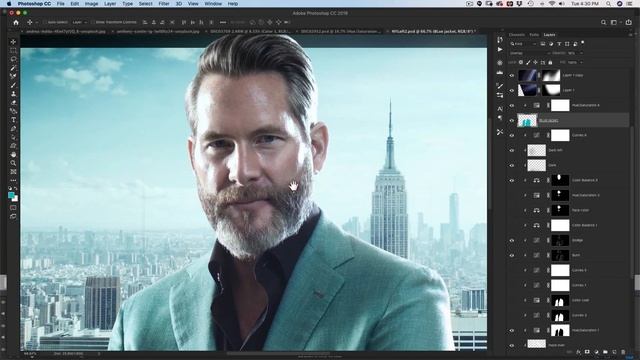
Task: Click the background color swatch
Action: pyautogui.click(x=15, y=199)
